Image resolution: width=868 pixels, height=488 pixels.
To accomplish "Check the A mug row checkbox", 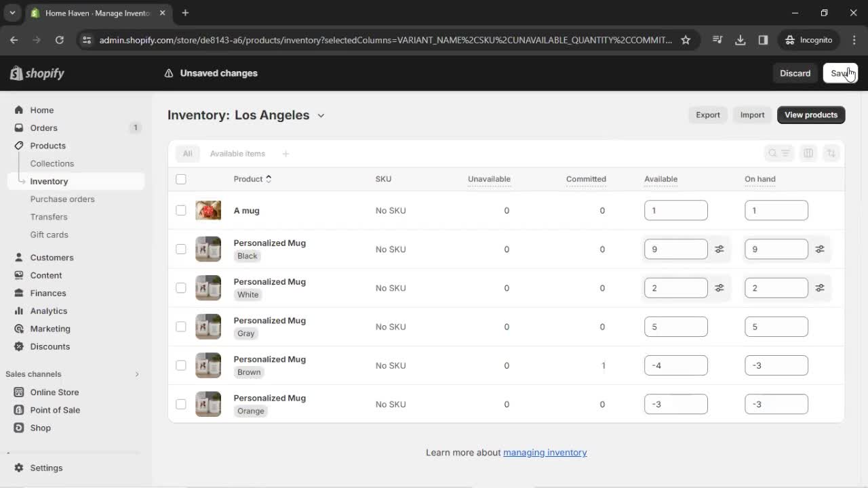I will pos(180,210).
